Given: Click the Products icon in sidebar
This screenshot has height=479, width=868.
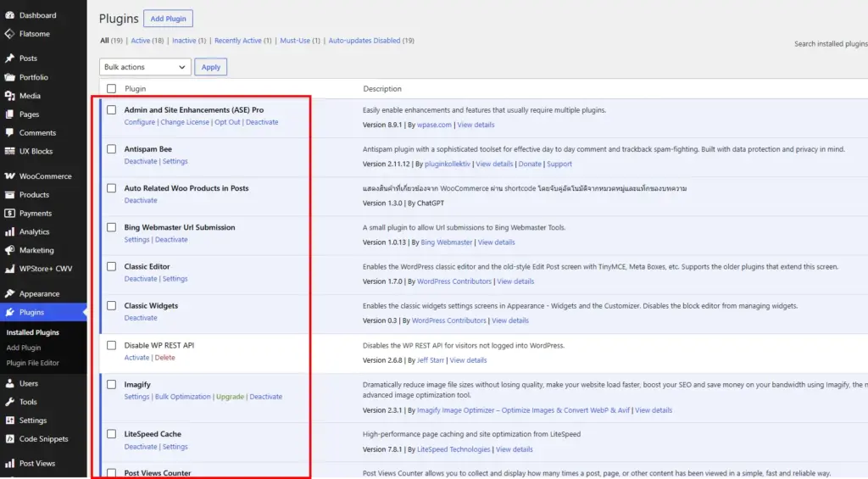Looking at the screenshot, I should [x=10, y=195].
